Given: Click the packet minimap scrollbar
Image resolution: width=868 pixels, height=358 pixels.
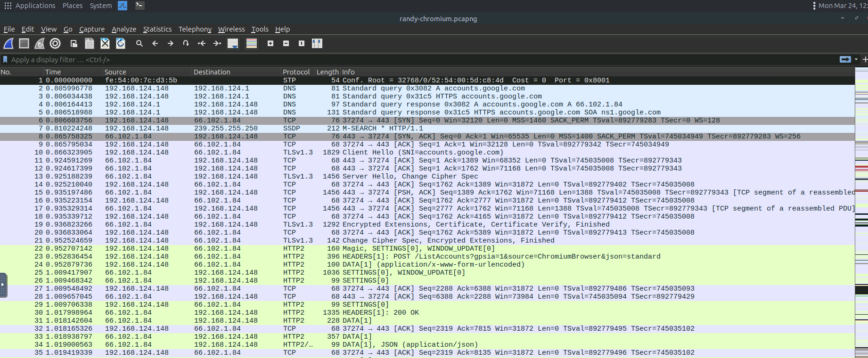Looking at the screenshot, I should [861, 213].
